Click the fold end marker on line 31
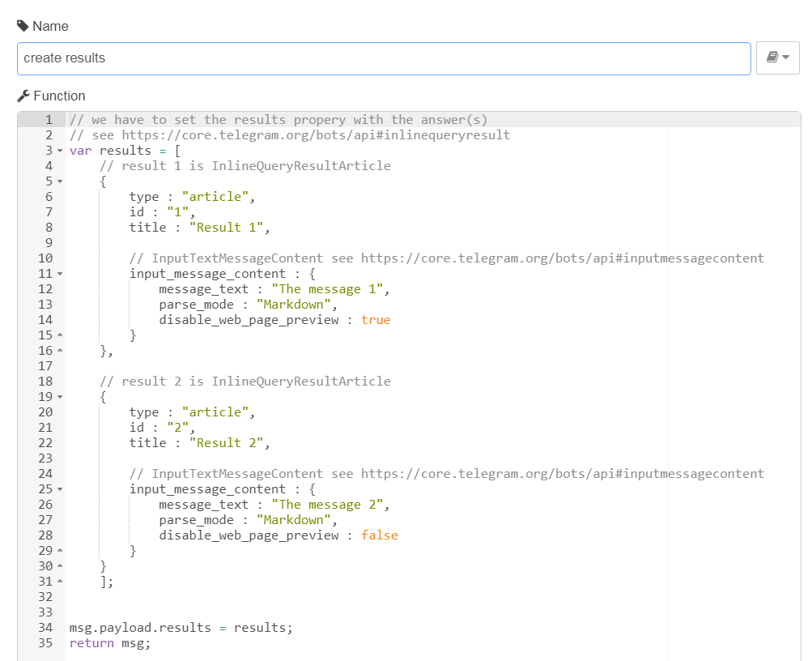812x661 pixels. coord(60,582)
